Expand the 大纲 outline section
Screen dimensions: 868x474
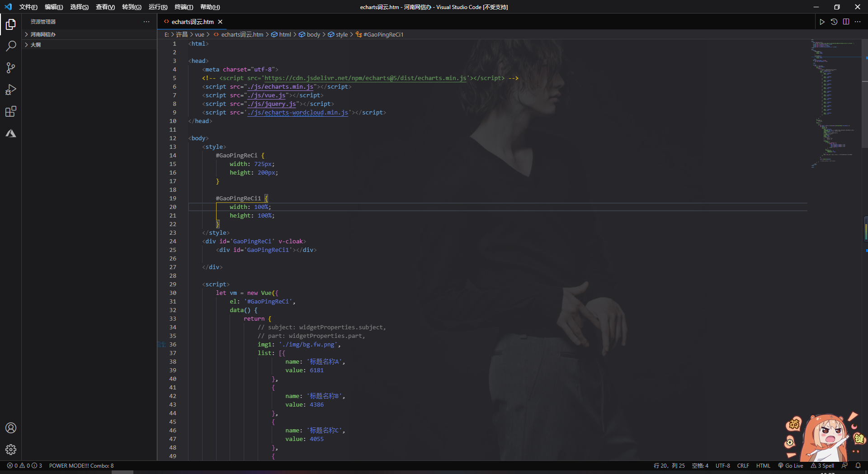89,45
